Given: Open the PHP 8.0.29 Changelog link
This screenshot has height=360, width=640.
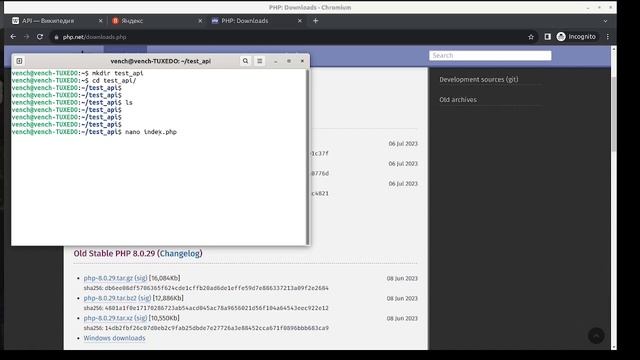Looking at the screenshot, I should tap(180, 253).
